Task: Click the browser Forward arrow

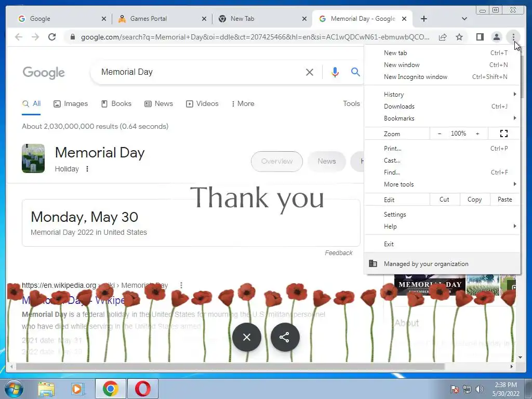Action: click(x=35, y=37)
